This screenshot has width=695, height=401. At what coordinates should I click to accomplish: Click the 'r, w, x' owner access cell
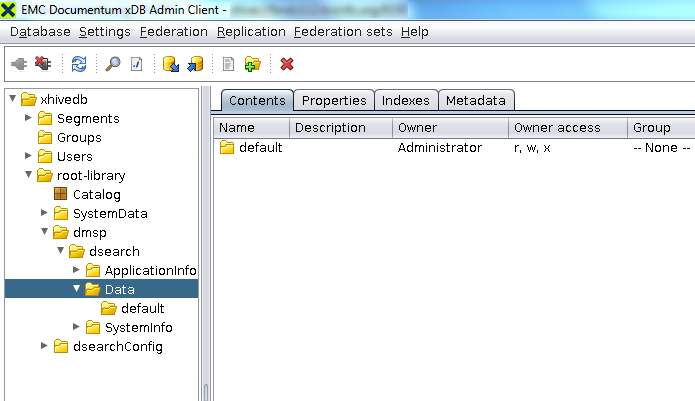532,148
